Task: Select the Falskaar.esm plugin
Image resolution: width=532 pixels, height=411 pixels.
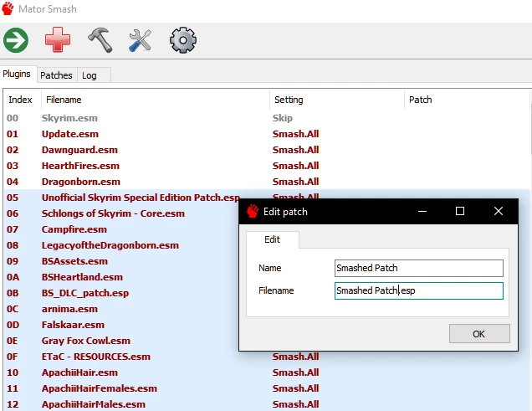Action: 73,325
